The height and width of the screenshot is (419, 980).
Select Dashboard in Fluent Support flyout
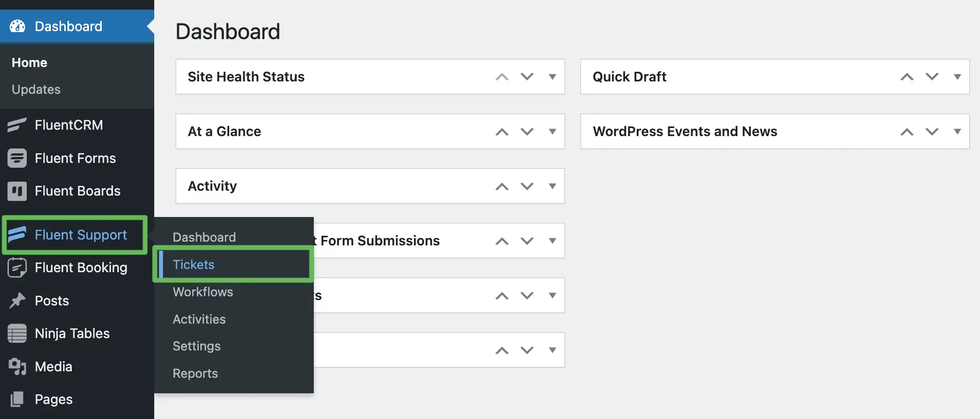pyautogui.click(x=204, y=237)
